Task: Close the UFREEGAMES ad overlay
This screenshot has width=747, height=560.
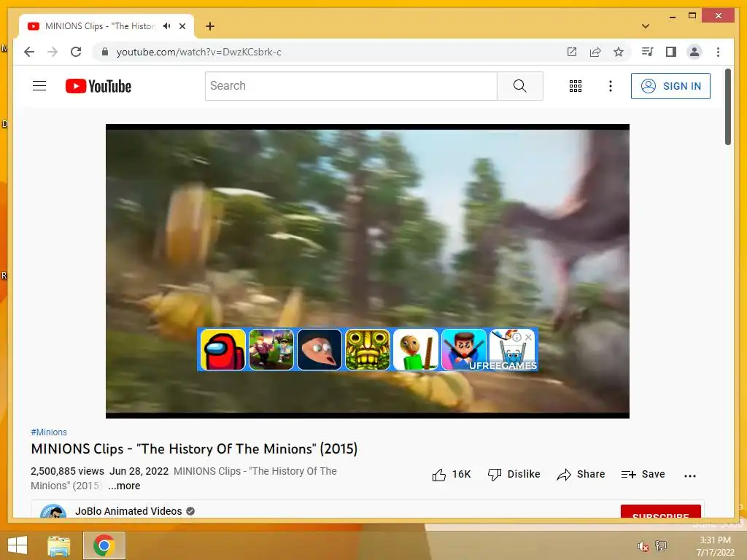Action: tap(528, 337)
